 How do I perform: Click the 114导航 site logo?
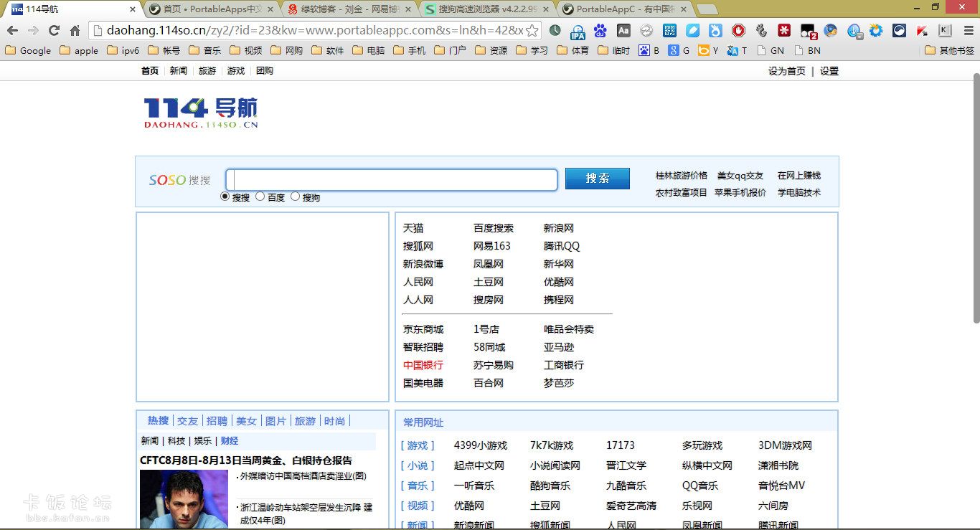point(201,113)
